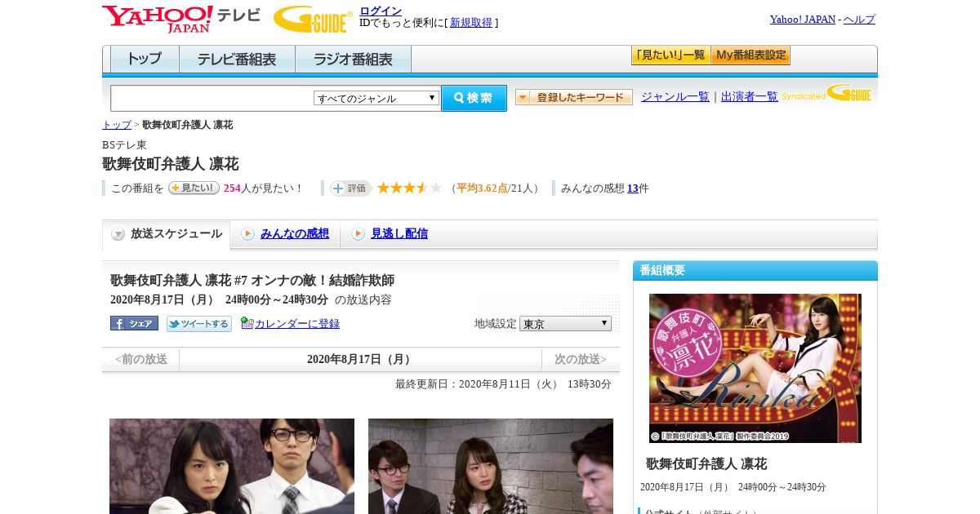Click the G-GUIDE logo in the header

[x=313, y=19]
